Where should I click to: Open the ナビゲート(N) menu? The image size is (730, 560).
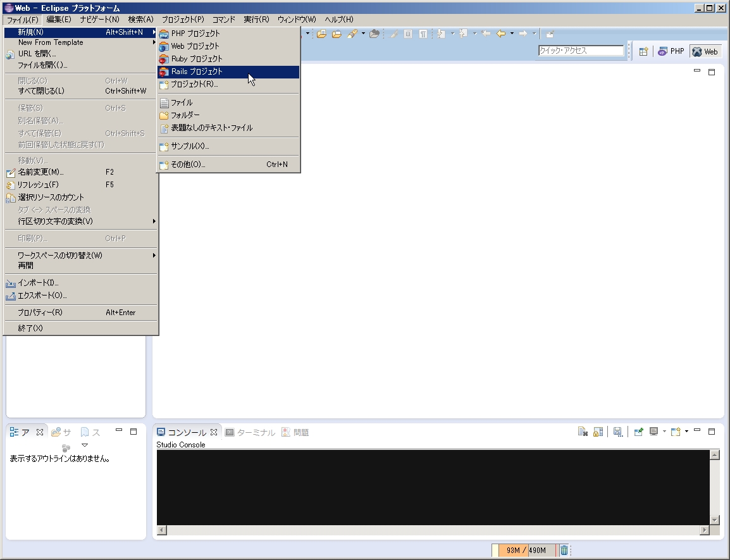pyautogui.click(x=99, y=20)
